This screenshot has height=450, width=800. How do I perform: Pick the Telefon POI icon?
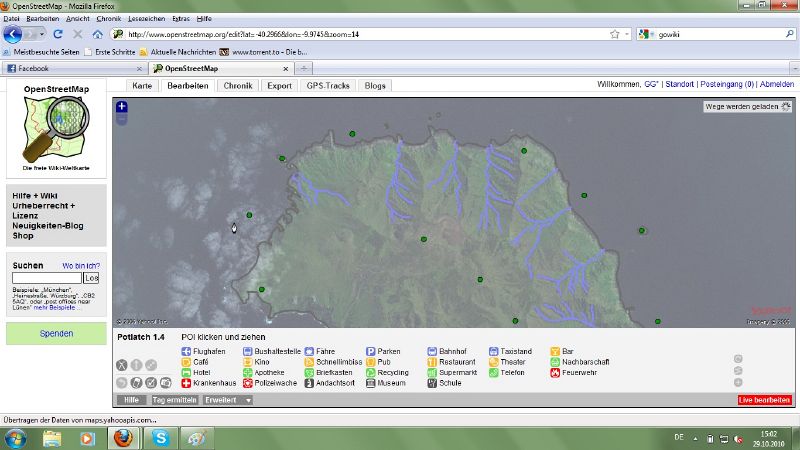[493, 373]
